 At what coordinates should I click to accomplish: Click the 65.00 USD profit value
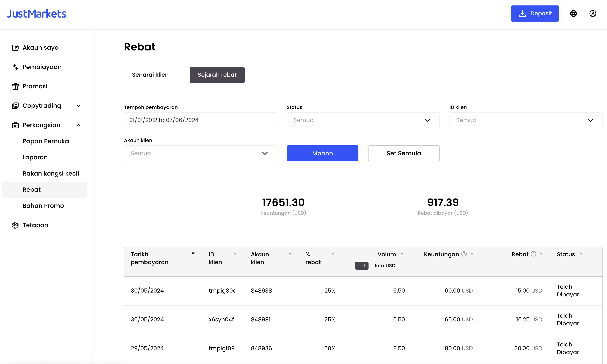459,319
